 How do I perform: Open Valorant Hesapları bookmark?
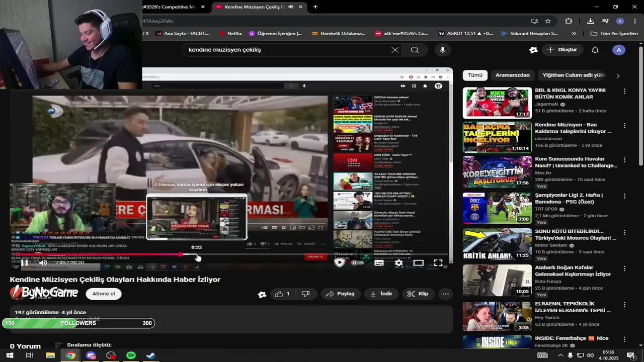(x=529, y=34)
